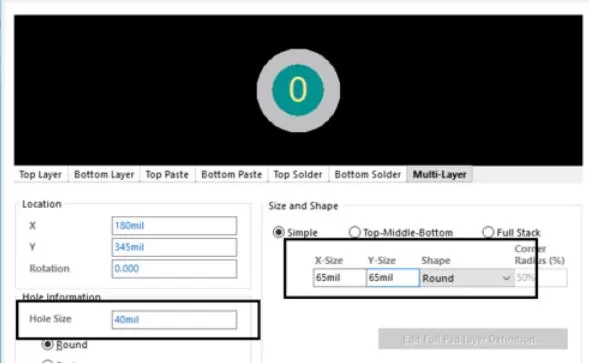The height and width of the screenshot is (363, 589).
Task: Select the Full Stack radio button
Action: [488, 232]
